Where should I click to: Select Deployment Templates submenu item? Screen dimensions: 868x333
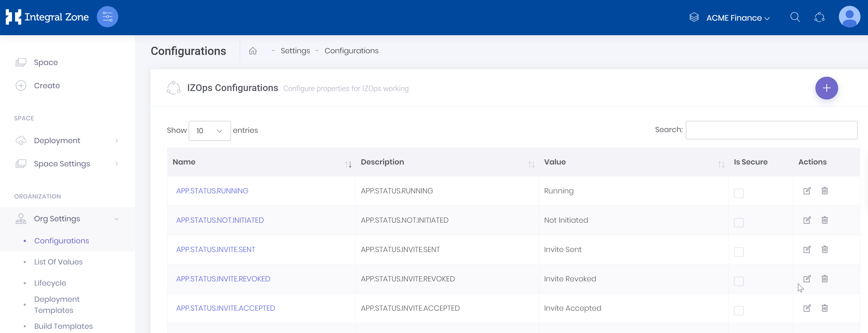tap(57, 305)
